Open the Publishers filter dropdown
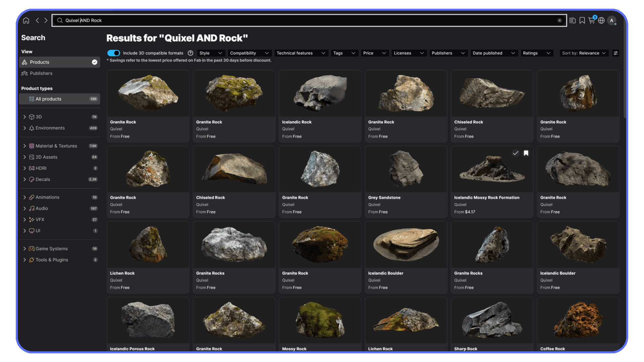 (x=448, y=53)
